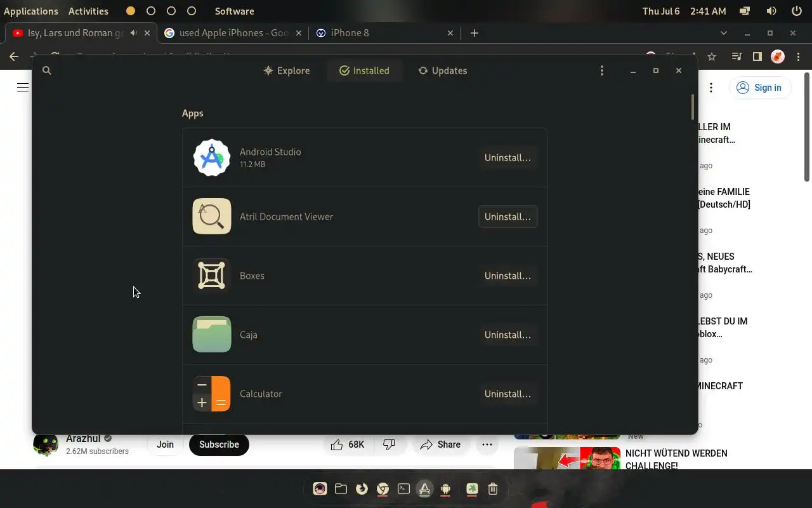812x508 pixels.
Task: Open search in the Software window
Action: (x=46, y=70)
